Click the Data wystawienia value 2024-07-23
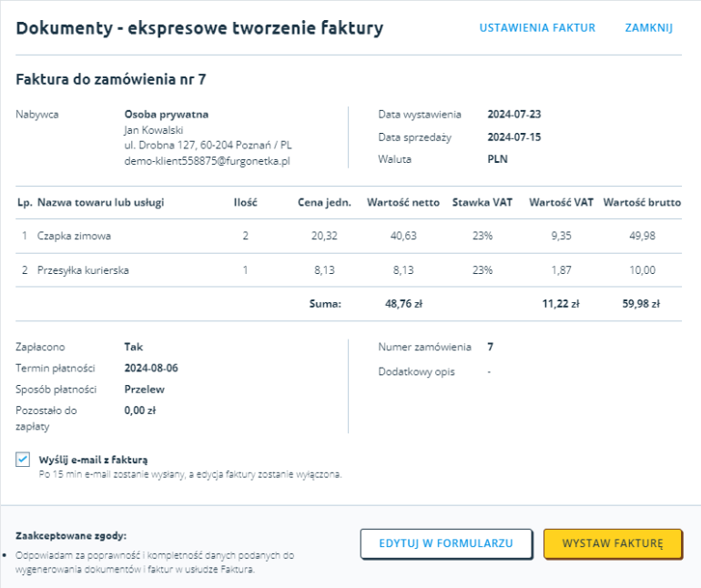 point(514,115)
